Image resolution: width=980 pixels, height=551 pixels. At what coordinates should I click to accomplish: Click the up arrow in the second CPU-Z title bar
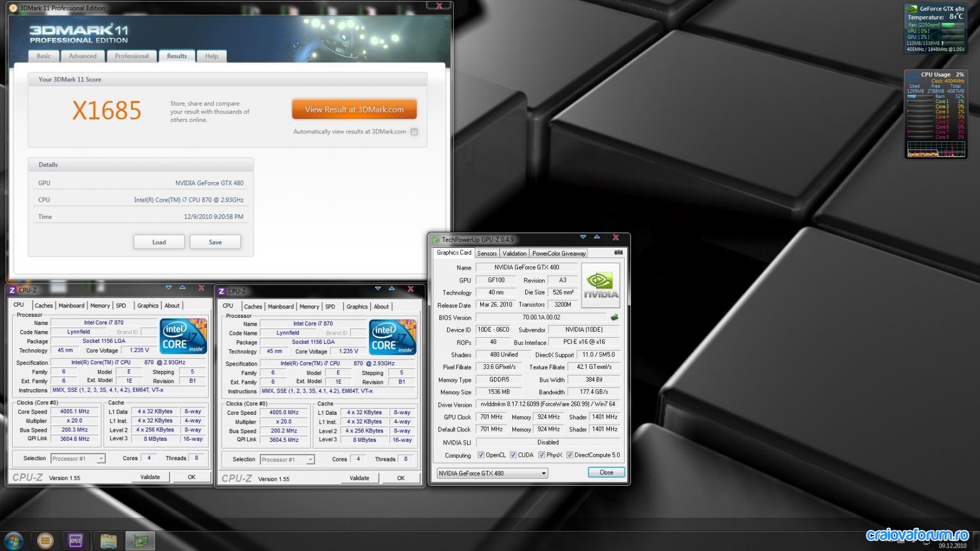coord(392,289)
